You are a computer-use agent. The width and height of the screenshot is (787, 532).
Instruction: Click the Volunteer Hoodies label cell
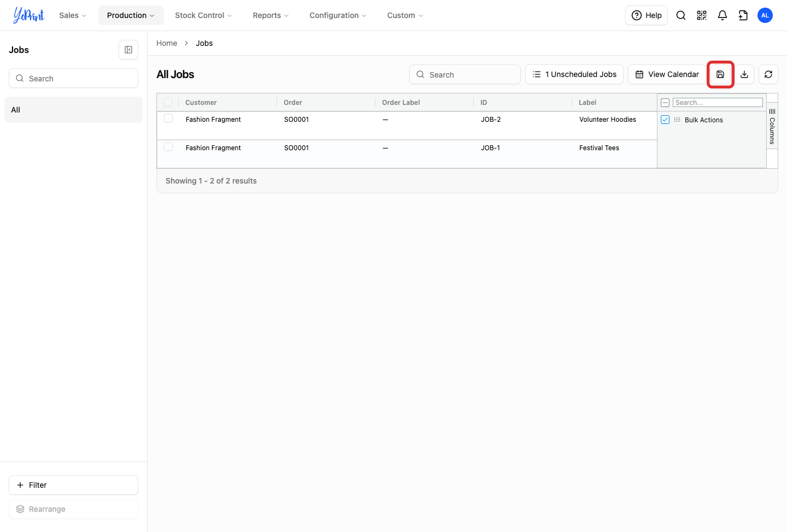click(608, 120)
